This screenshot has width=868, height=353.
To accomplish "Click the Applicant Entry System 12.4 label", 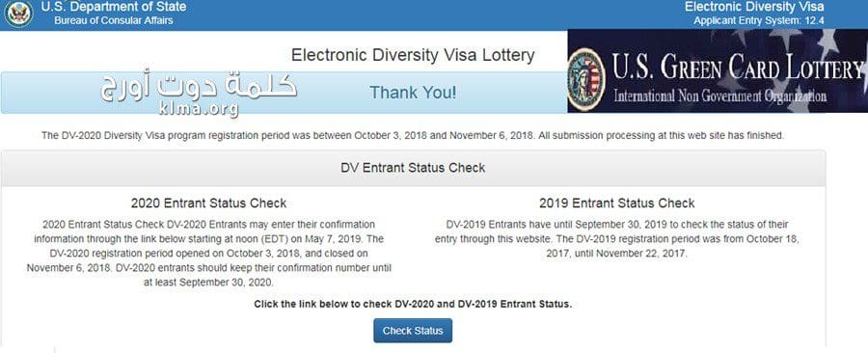I will 758,20.
